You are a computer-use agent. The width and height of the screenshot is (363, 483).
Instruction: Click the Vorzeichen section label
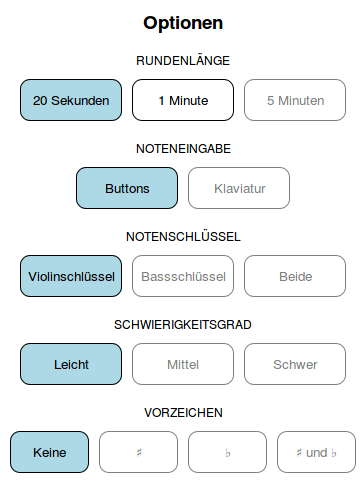183,413
